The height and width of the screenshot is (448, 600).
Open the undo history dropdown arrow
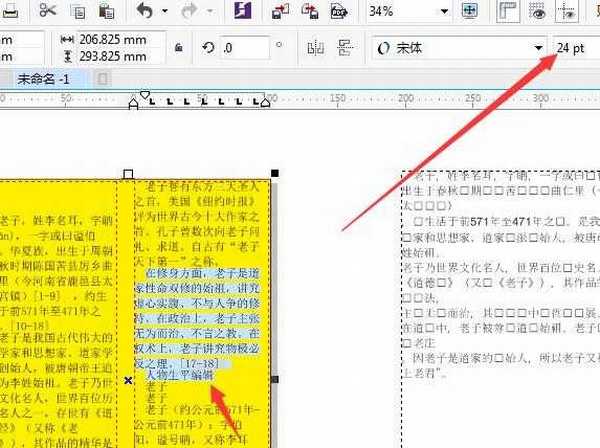164,12
